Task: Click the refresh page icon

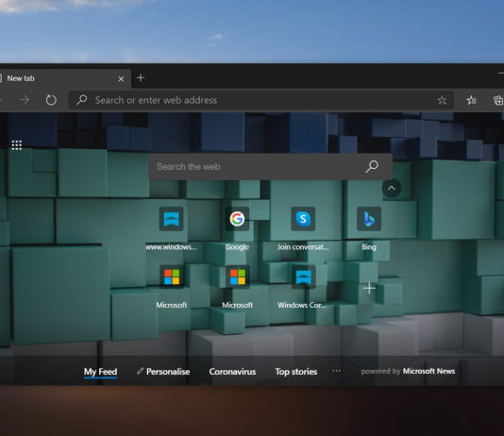Action: coord(51,100)
